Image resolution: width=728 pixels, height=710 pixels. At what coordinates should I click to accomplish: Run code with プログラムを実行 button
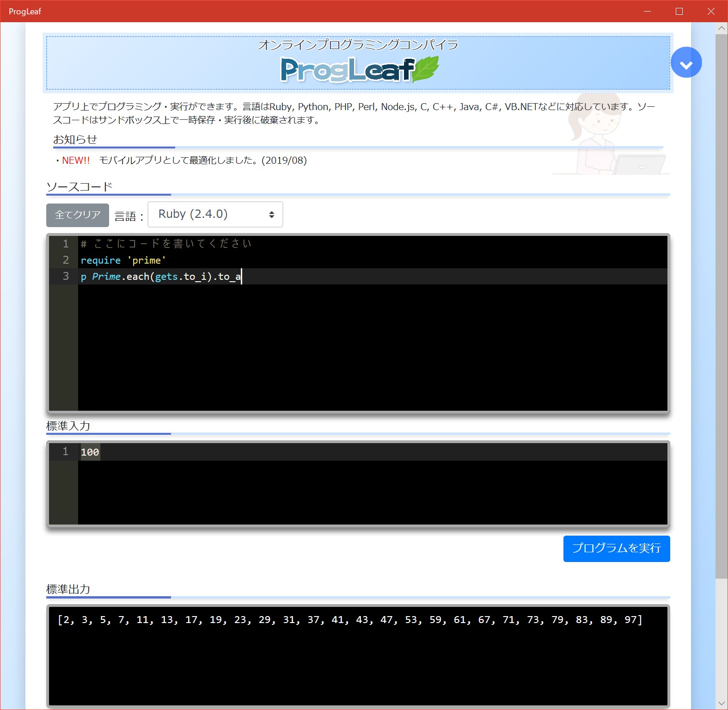617,549
